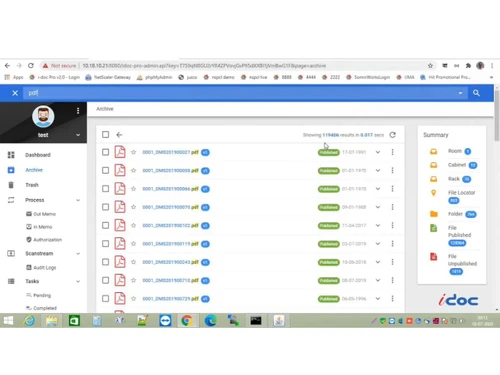Open Internet Explorer from the taskbar
This screenshot has height=375, width=500.
tap(30, 321)
